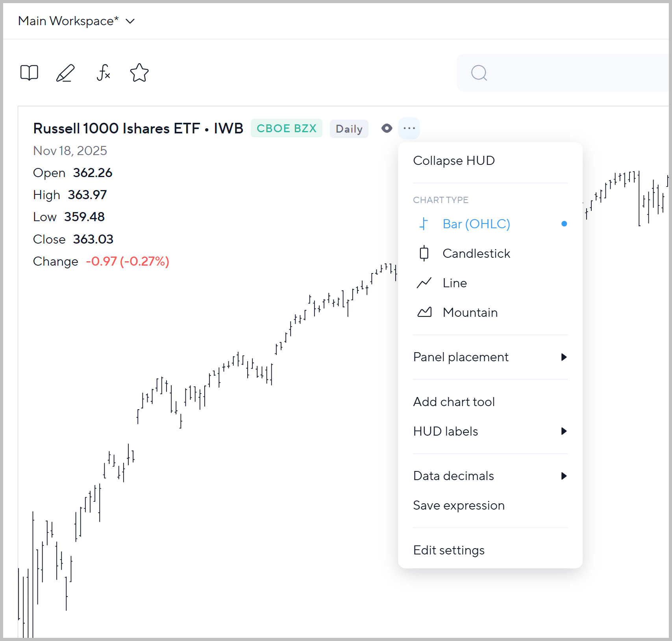The image size is (672, 641).
Task: Switch chart type to Line
Action: coord(454,283)
